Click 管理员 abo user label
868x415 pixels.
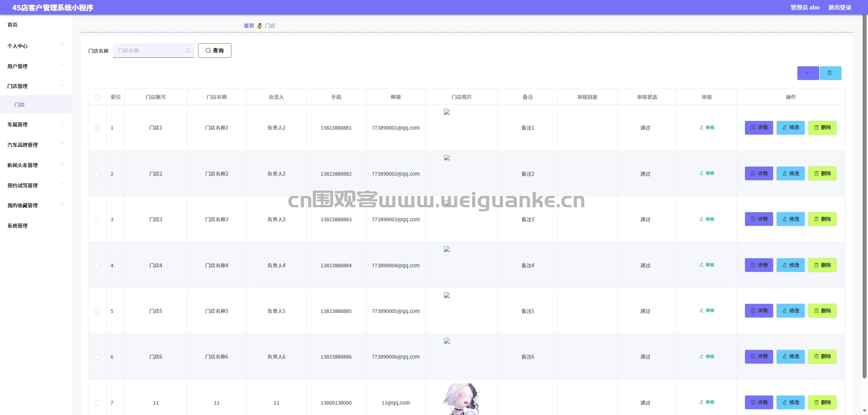click(805, 8)
